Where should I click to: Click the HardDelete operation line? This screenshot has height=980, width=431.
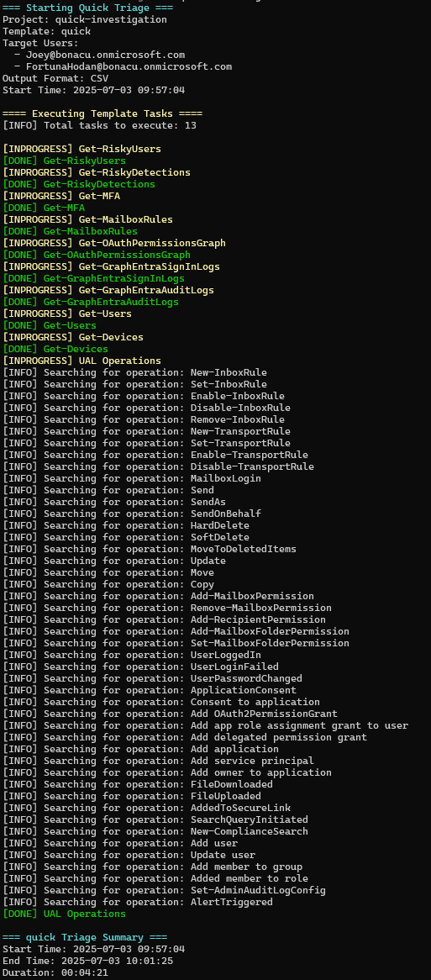[126, 525]
